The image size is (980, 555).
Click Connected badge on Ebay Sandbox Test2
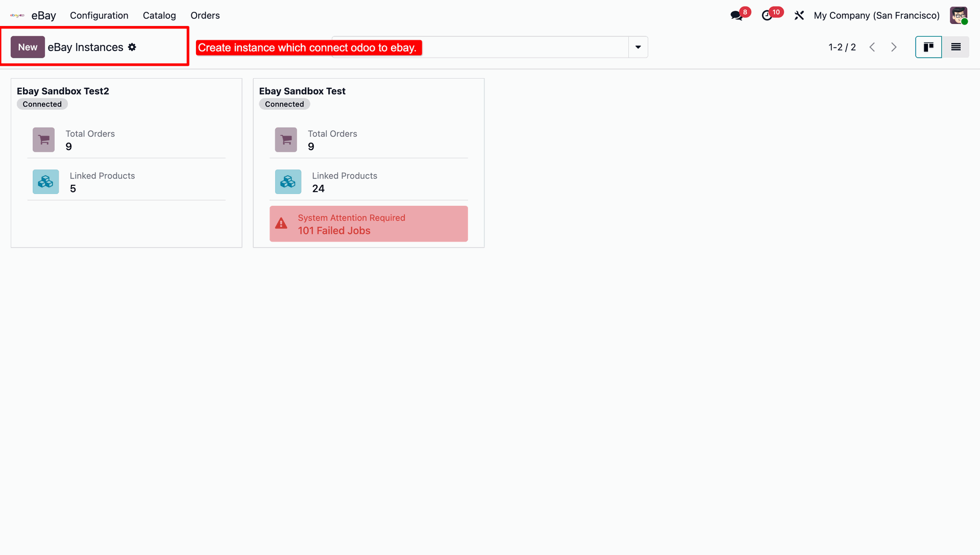(42, 104)
